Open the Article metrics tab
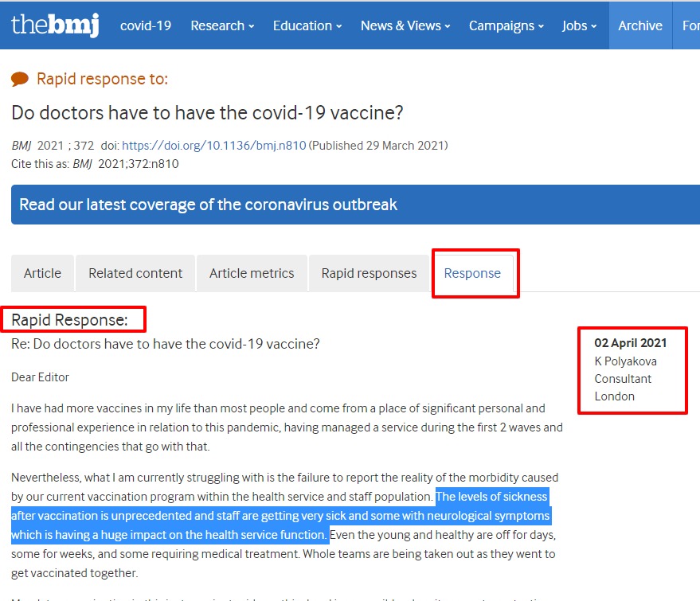This screenshot has height=601, width=700. [x=252, y=273]
